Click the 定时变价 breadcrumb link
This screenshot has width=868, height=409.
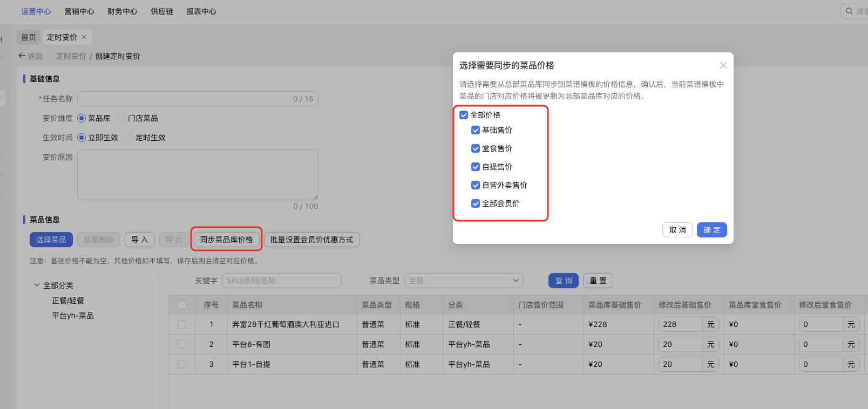[x=71, y=56]
